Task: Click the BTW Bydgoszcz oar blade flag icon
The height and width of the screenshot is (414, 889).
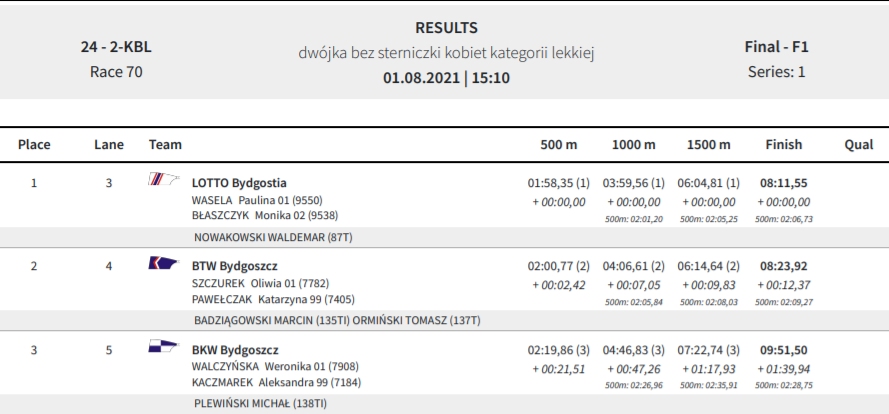Action: tap(164, 263)
